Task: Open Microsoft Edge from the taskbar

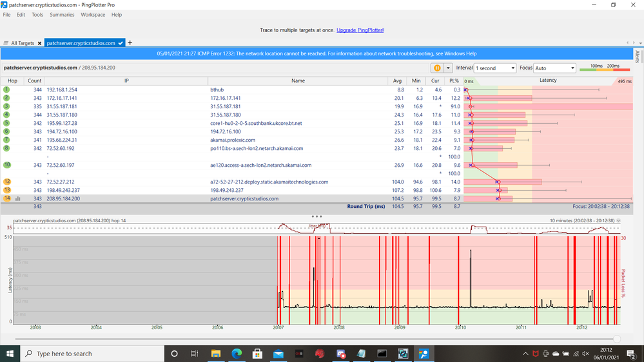Action: pyautogui.click(x=237, y=354)
